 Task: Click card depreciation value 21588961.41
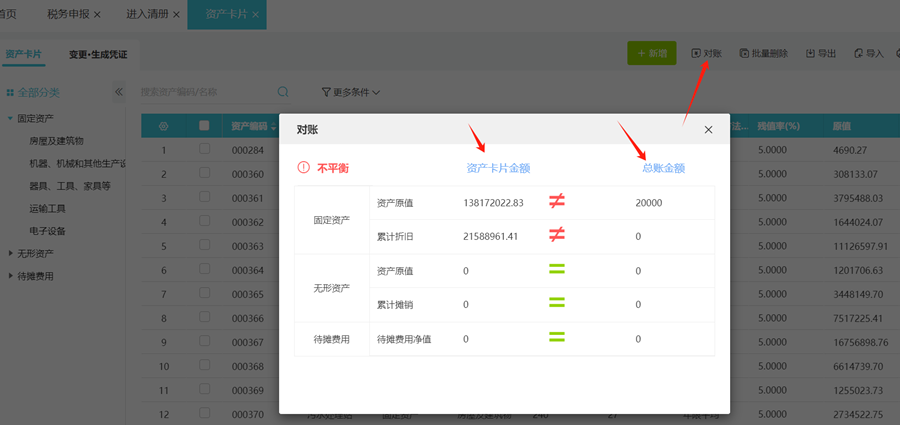coord(491,236)
